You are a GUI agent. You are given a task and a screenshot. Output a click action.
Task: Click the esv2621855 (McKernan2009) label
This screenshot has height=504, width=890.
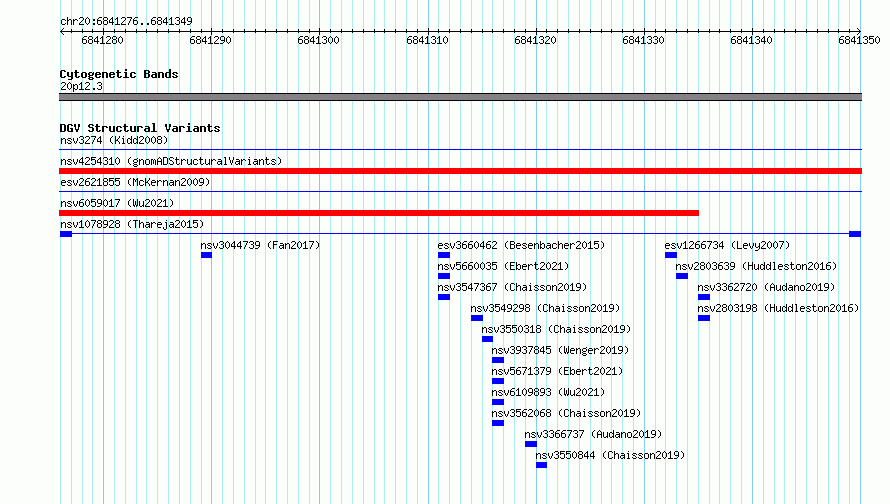click(135, 182)
